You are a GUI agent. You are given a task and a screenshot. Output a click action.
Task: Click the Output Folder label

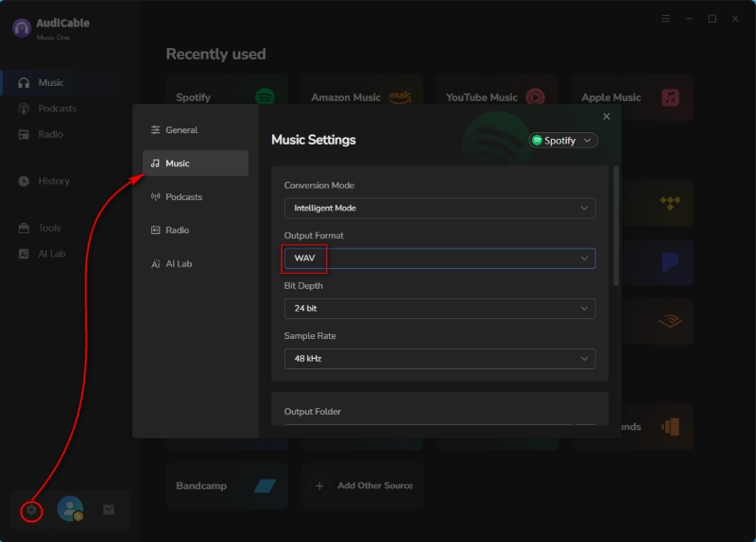click(x=313, y=412)
